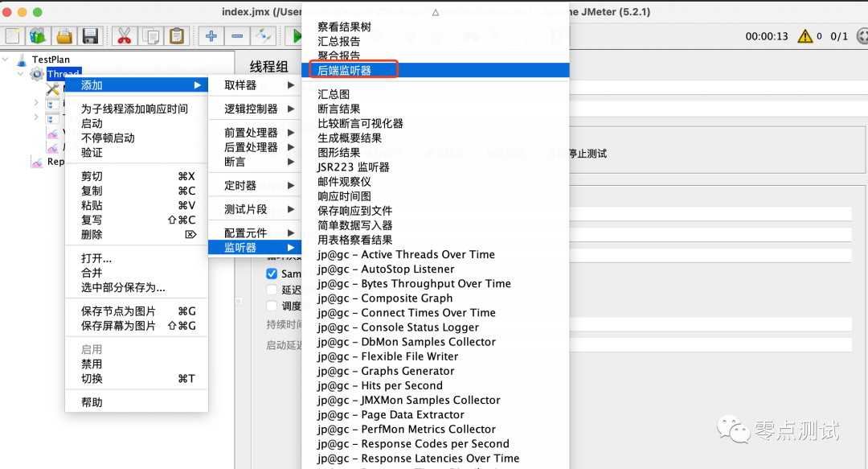Save the test plan with floppy icon
Screen dimensions: 868x469
pos(89,36)
